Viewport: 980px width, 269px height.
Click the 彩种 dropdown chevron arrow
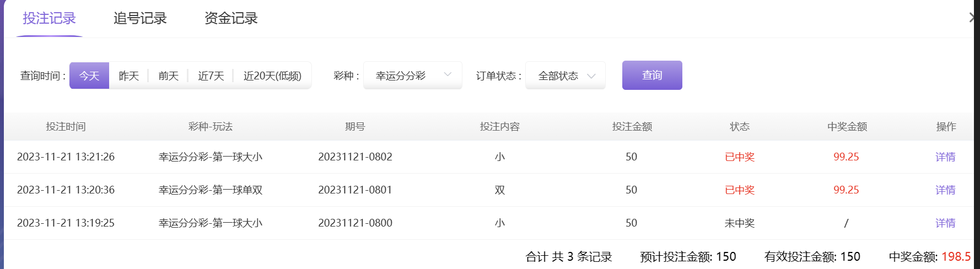pos(448,74)
